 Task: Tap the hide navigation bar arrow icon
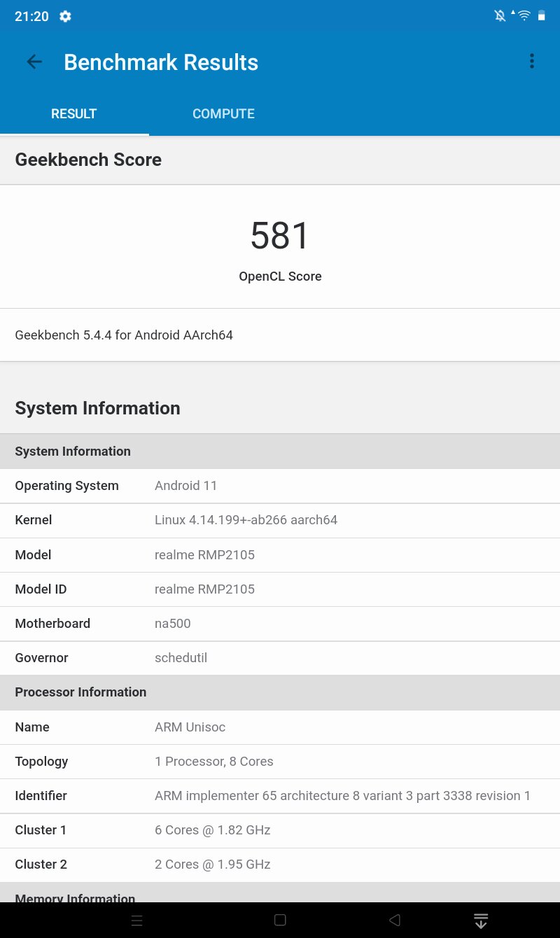pos(480,920)
